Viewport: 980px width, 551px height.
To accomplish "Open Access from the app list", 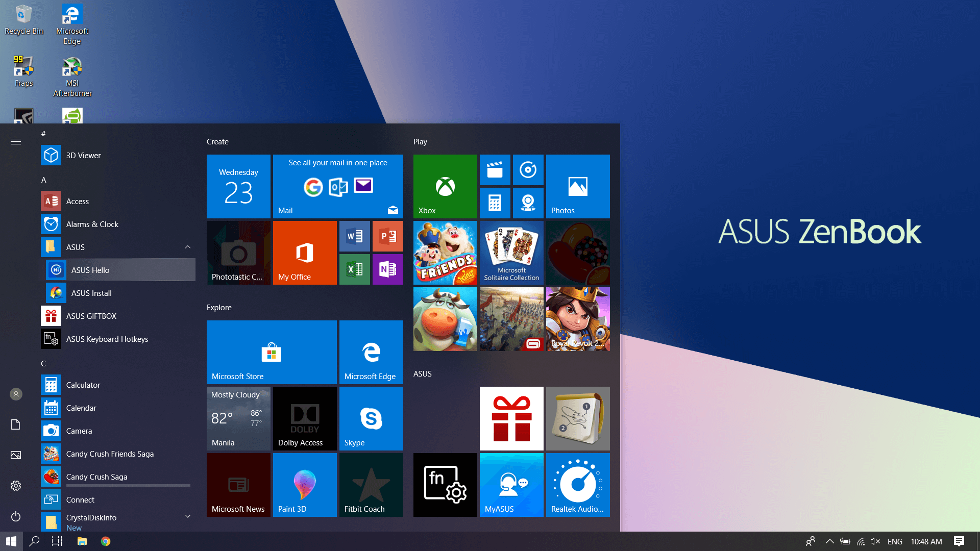I will [x=118, y=201].
